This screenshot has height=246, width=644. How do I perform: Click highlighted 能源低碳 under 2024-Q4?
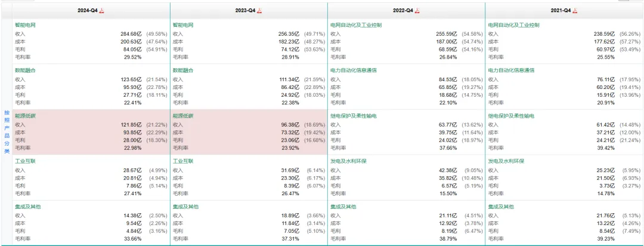point(26,116)
